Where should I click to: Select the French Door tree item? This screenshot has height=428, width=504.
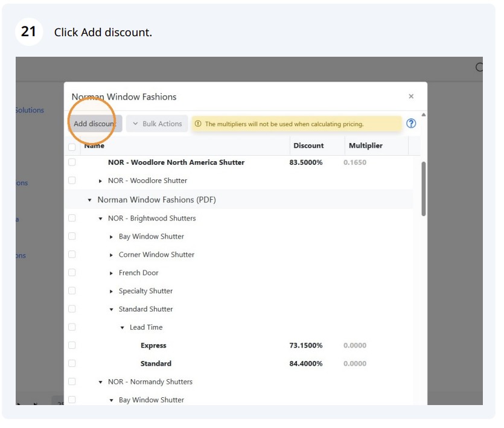click(139, 273)
